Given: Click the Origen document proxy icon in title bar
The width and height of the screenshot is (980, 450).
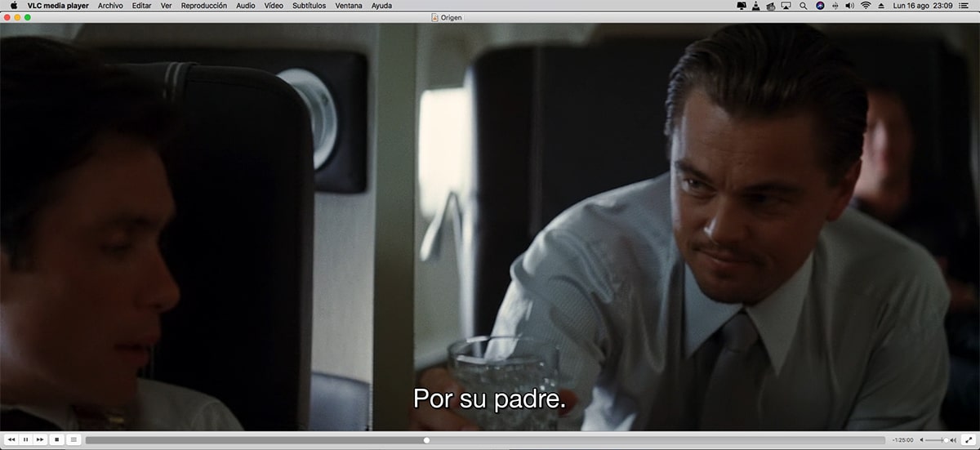Looking at the screenshot, I should [x=434, y=17].
